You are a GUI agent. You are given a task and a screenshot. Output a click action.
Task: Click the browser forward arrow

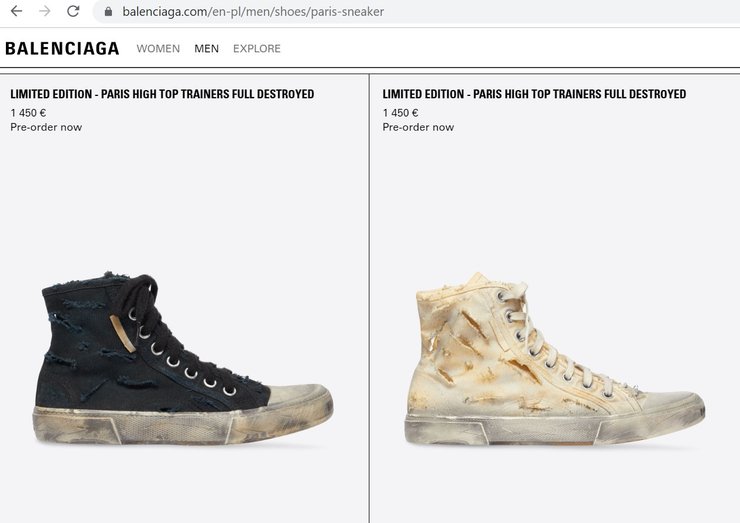(x=45, y=11)
